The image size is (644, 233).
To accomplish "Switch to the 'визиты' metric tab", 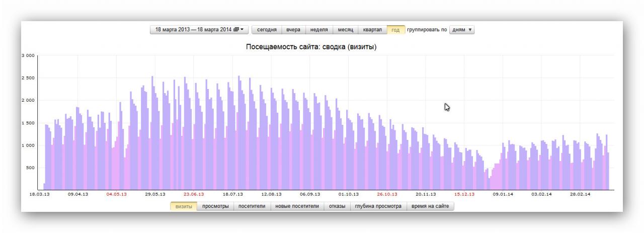I will pyautogui.click(x=183, y=206).
